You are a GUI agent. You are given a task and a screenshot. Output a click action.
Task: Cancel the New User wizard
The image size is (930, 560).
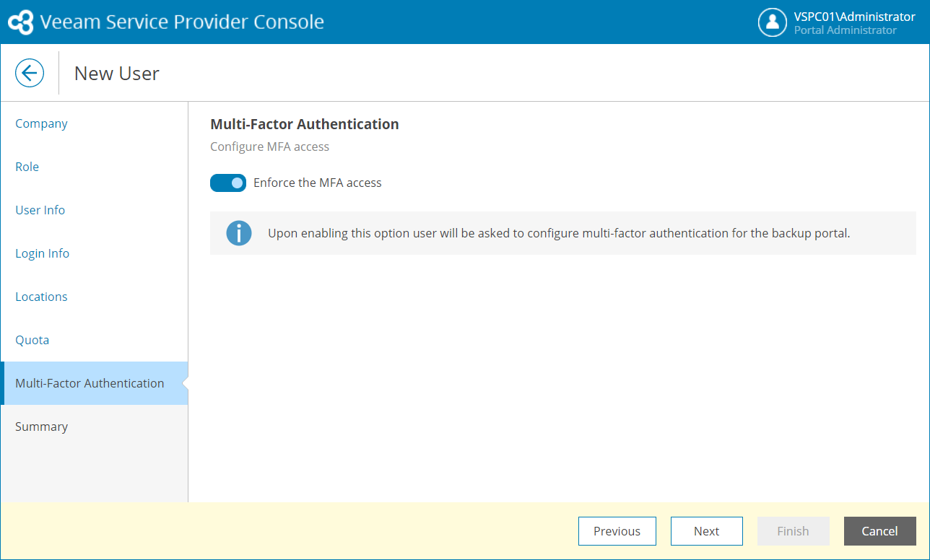coord(880,531)
